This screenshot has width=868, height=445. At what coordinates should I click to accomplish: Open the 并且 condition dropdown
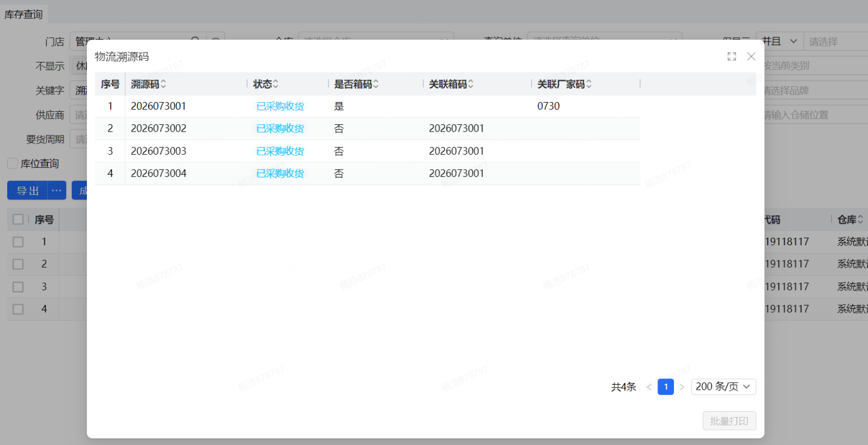coord(779,41)
